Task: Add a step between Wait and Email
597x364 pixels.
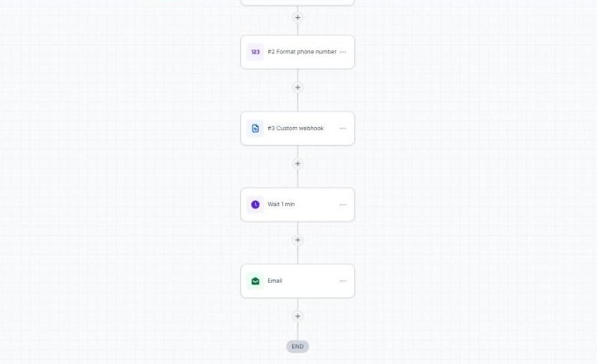Action: click(298, 240)
